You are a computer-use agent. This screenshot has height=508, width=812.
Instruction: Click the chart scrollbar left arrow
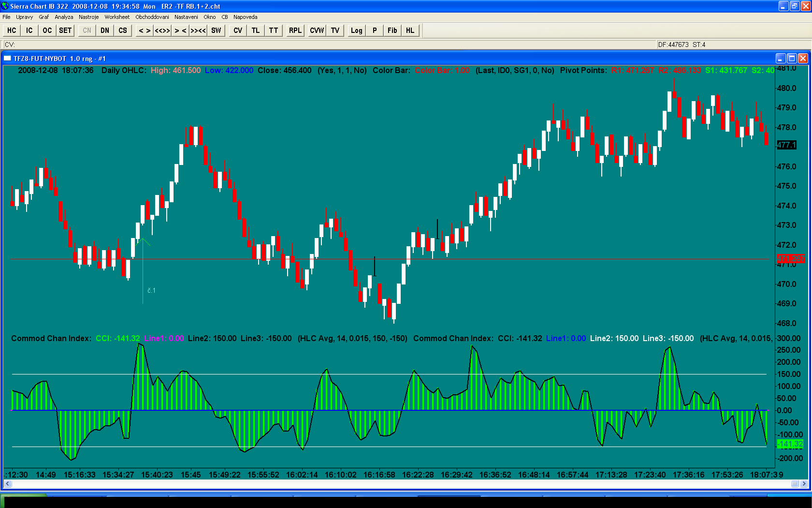click(x=7, y=483)
